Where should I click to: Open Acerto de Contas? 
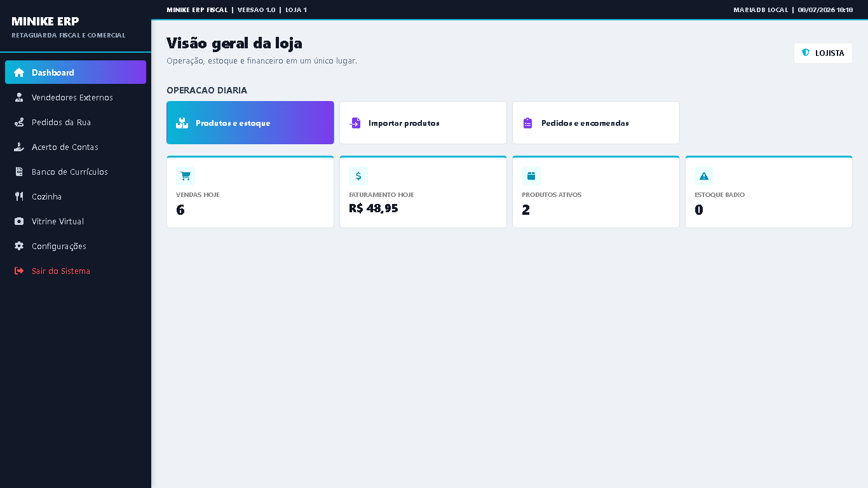76,147
